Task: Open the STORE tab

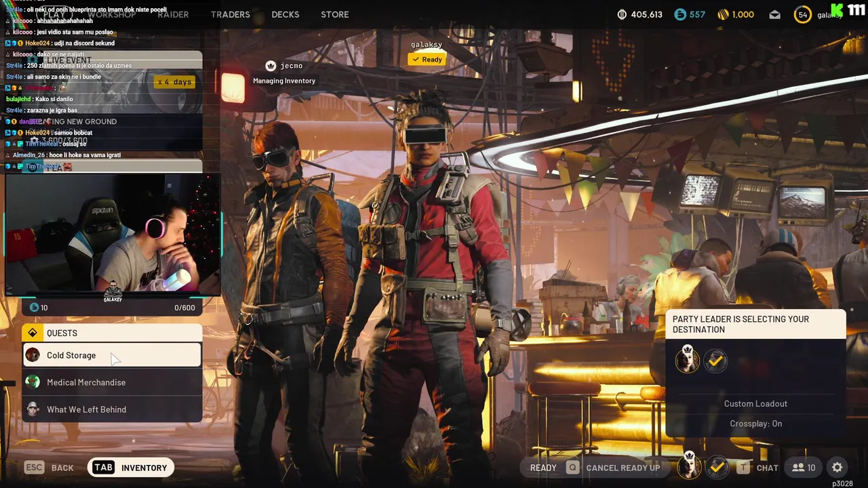Action: point(334,14)
